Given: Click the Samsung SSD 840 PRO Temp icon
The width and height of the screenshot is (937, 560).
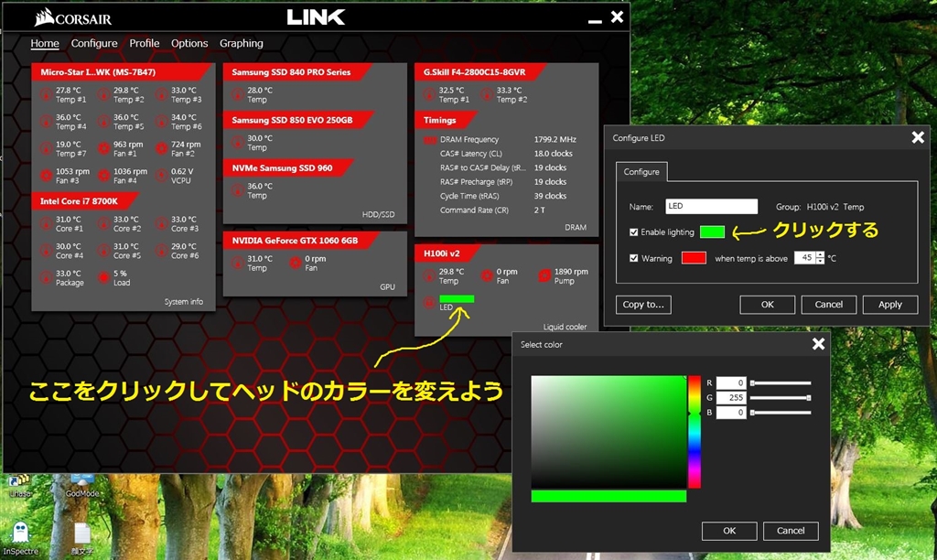Looking at the screenshot, I should click(x=238, y=94).
